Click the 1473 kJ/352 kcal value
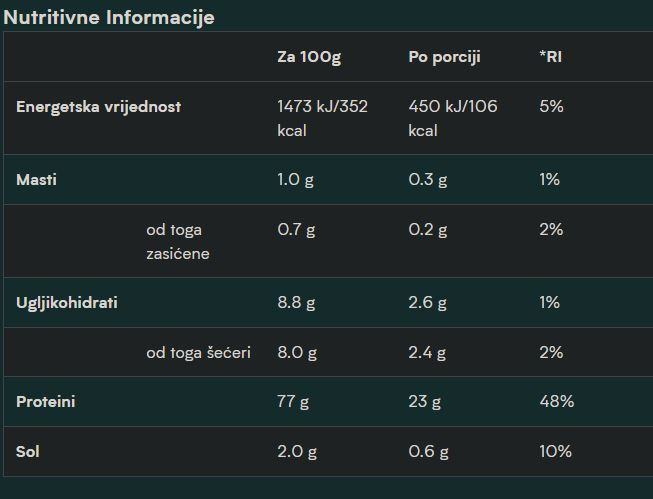Viewport: 653px width, 499px height. coord(322,118)
